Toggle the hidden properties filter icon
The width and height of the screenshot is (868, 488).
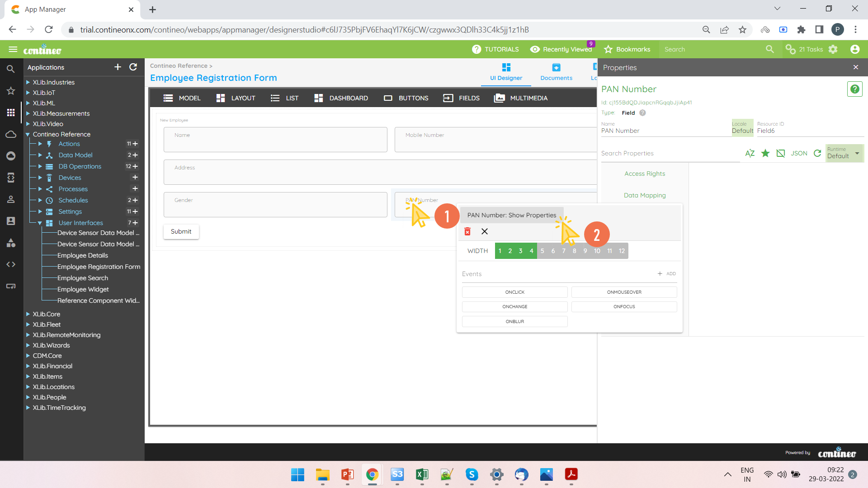(781, 153)
